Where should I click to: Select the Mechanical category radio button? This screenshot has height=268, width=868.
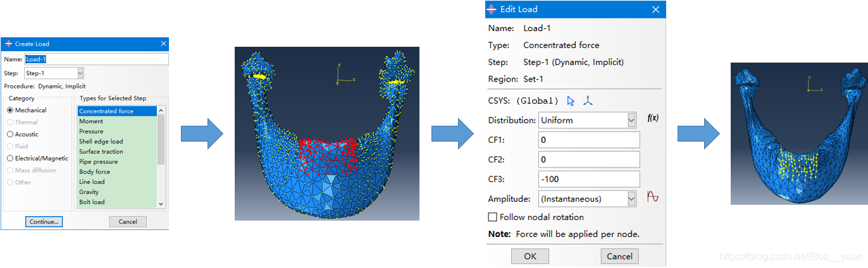[x=10, y=111]
